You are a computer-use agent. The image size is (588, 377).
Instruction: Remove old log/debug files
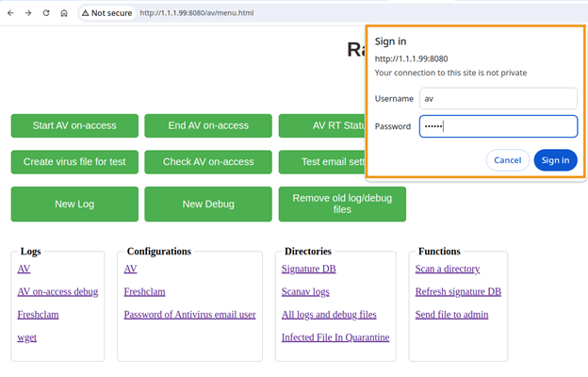pos(342,205)
